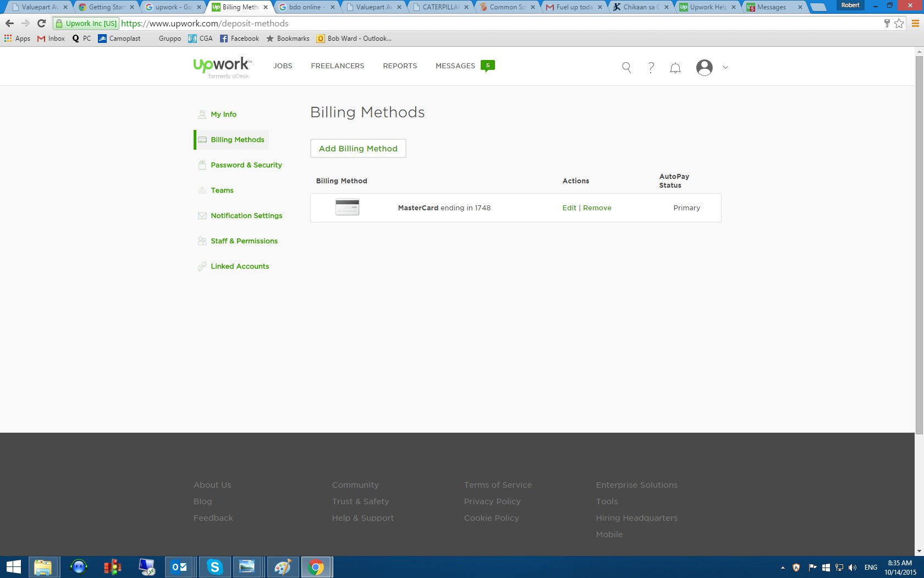Click the user profile avatar icon

[704, 67]
